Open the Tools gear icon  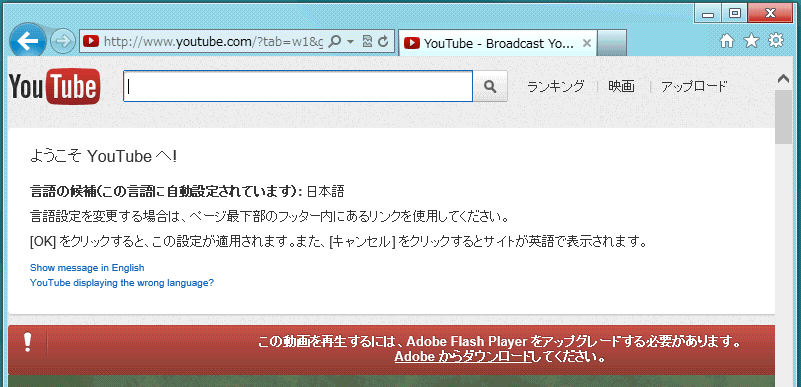click(x=775, y=41)
